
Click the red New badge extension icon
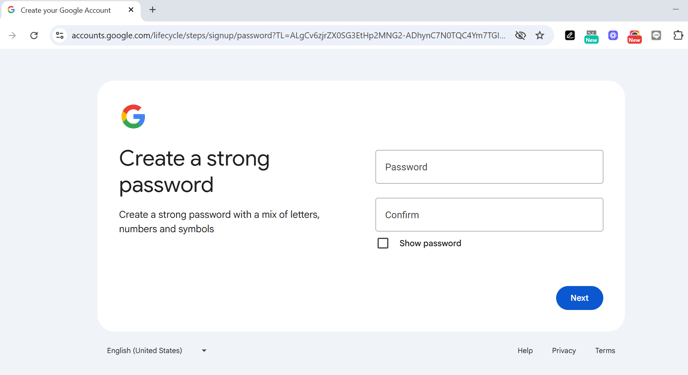coord(634,36)
